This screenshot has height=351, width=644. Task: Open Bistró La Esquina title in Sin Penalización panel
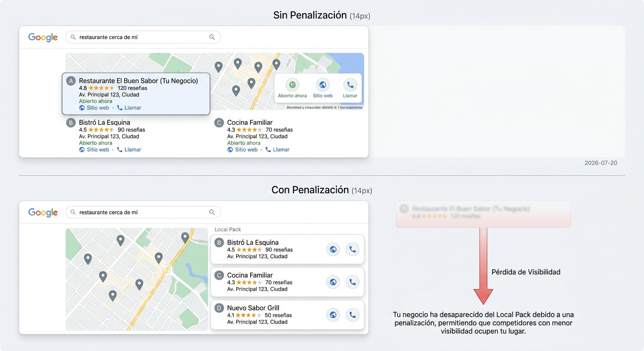click(104, 122)
